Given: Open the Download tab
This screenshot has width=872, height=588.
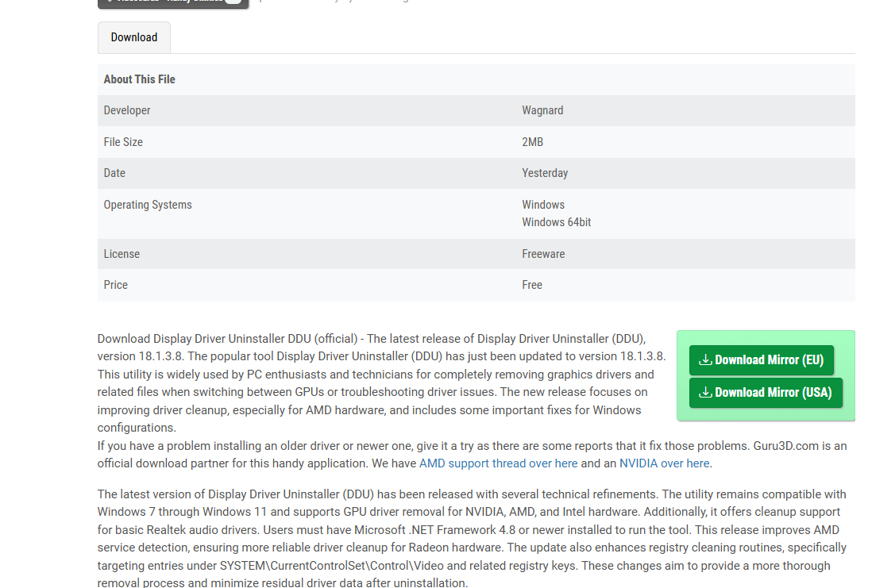Looking at the screenshot, I should coord(134,37).
